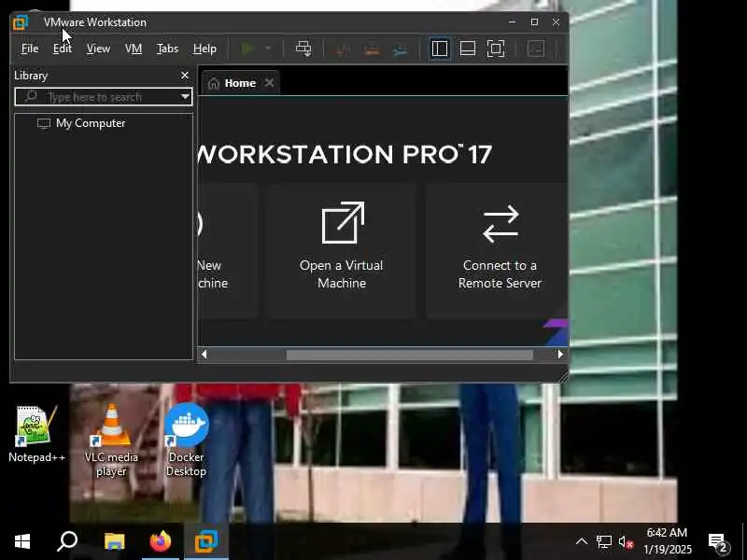This screenshot has height=560, width=747.
Task: Select the Notepad++ desktop shortcut
Action: 35,434
